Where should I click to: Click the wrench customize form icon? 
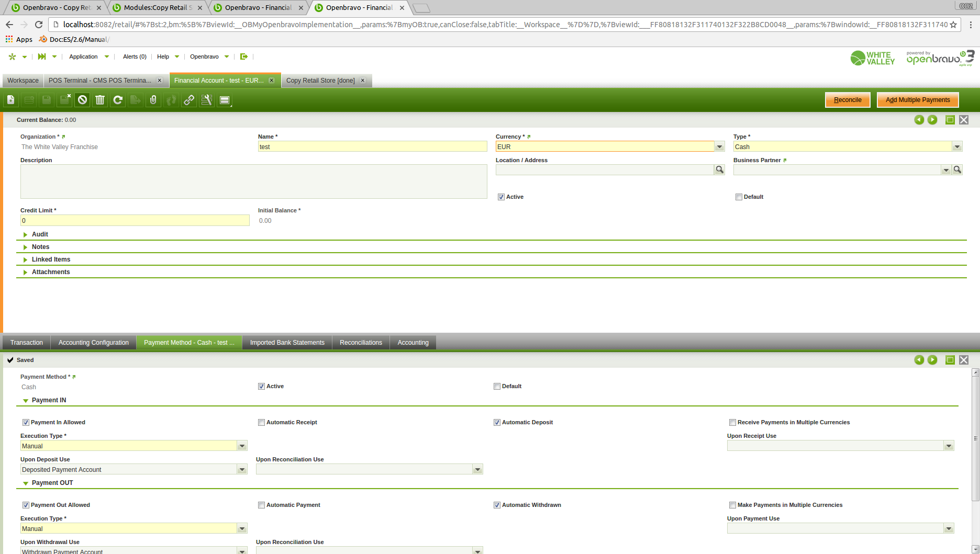207,100
